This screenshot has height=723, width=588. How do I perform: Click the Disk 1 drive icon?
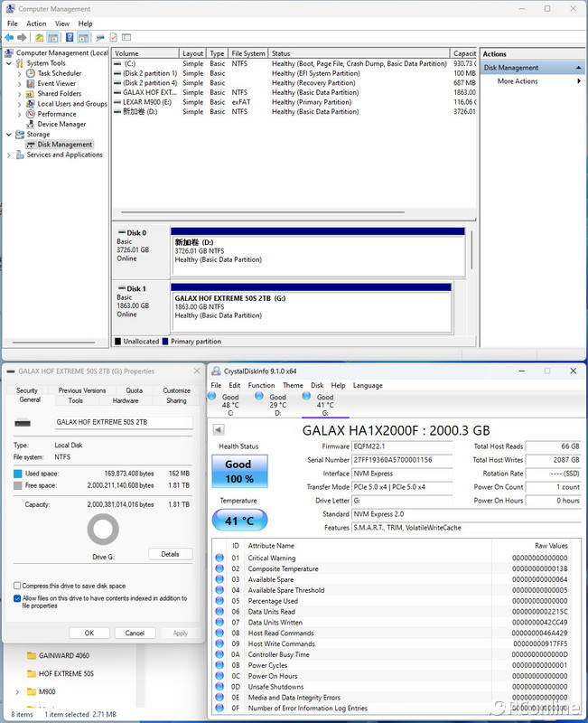pos(122,288)
